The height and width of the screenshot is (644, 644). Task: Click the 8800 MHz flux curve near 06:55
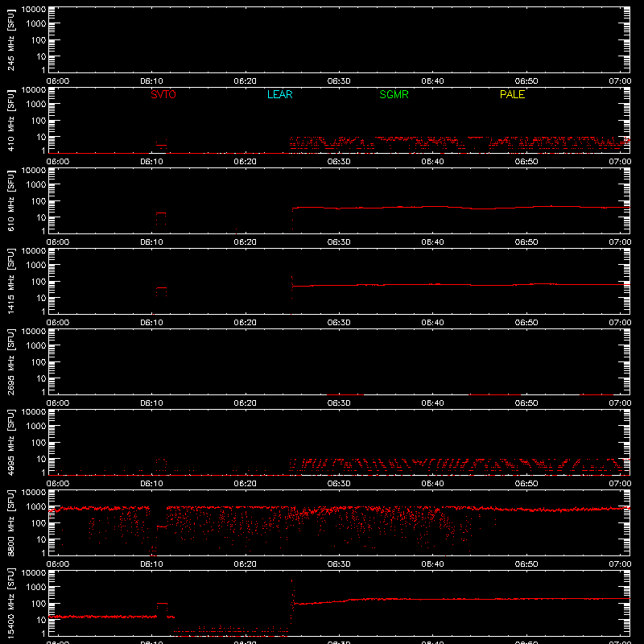coord(573,510)
